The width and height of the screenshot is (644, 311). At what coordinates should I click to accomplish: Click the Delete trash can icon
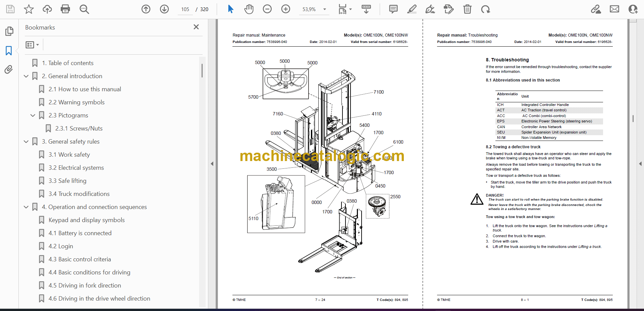tap(467, 9)
